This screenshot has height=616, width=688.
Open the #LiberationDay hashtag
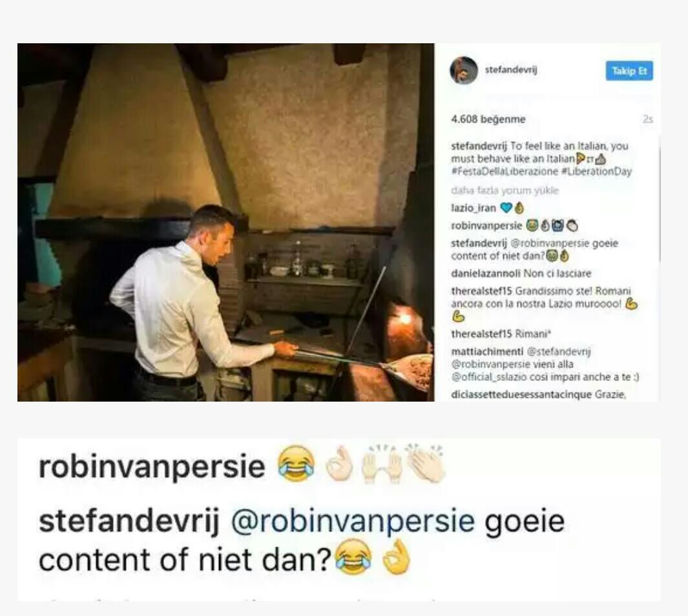[596, 171]
